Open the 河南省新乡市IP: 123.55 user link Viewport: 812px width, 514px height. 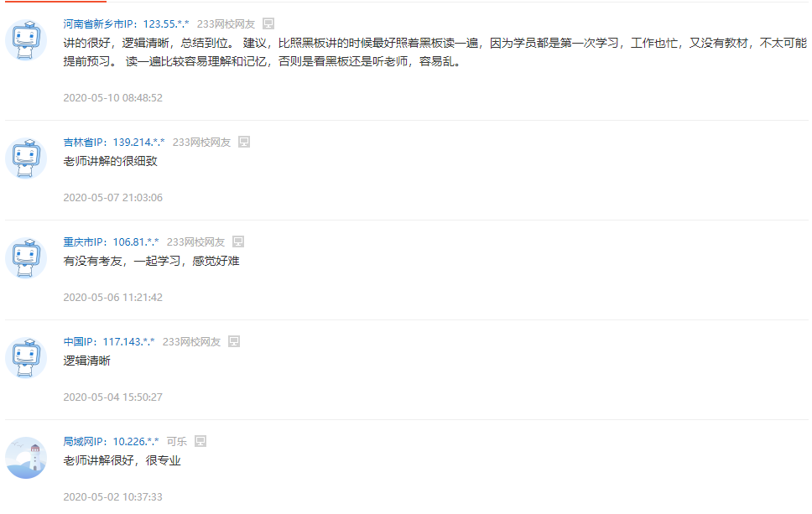(x=126, y=23)
